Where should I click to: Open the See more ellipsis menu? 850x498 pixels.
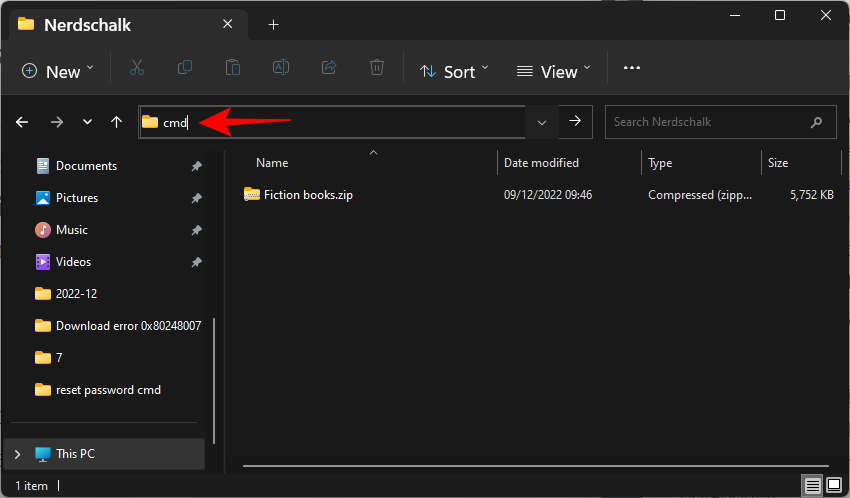click(631, 69)
